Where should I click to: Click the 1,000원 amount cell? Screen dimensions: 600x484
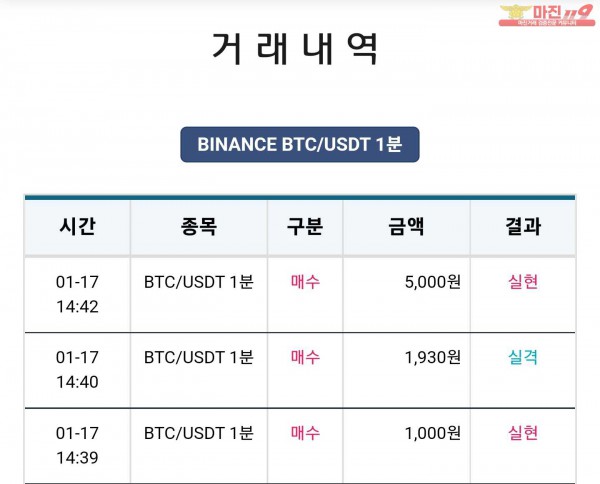click(x=432, y=433)
